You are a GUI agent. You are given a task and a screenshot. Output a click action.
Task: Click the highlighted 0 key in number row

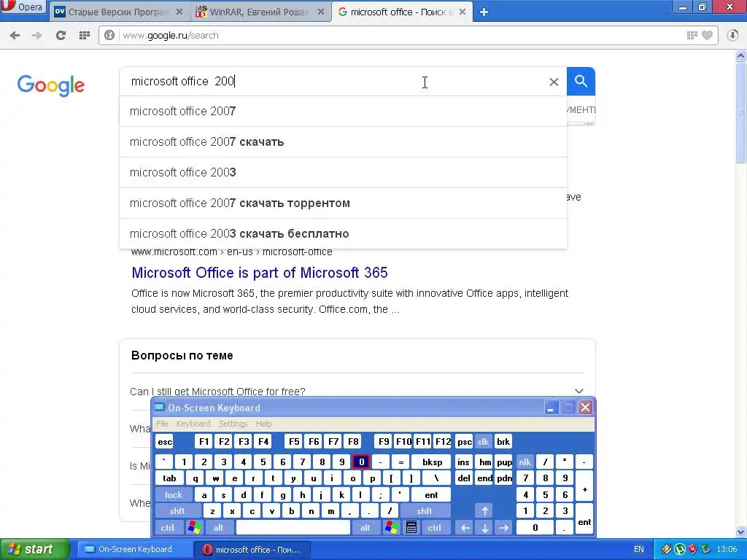(x=361, y=462)
